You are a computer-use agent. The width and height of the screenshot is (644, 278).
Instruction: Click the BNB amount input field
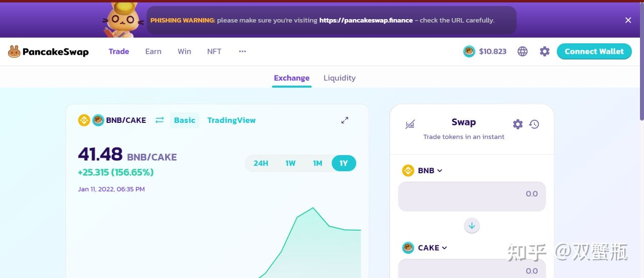[471, 196]
